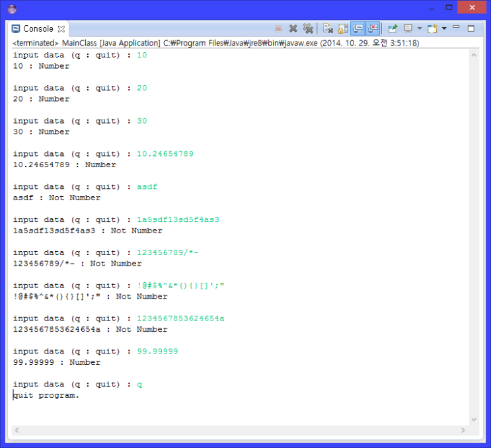Pin the console view
Viewport: 491px width, 448px height.
(393, 28)
